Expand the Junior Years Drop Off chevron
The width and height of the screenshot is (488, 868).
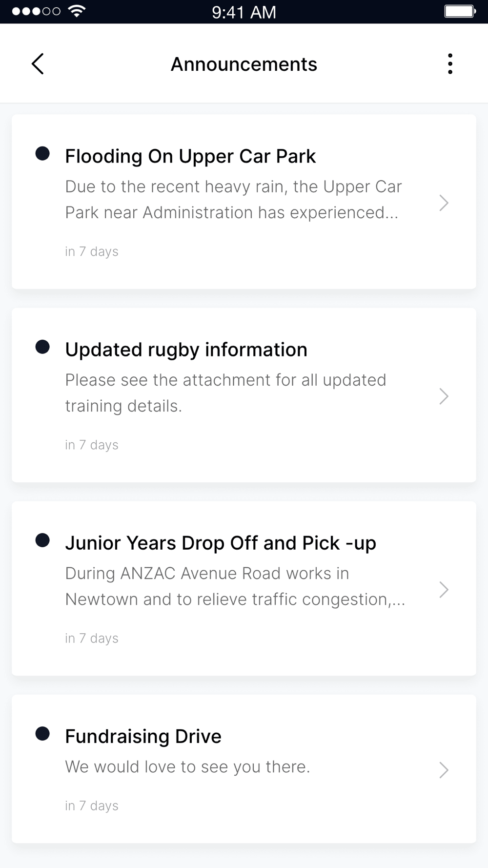[444, 590]
